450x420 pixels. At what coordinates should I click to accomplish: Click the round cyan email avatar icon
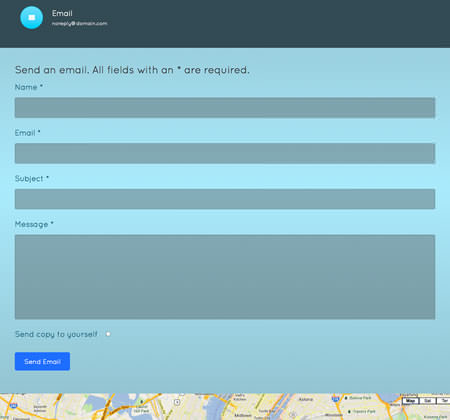[x=32, y=18]
